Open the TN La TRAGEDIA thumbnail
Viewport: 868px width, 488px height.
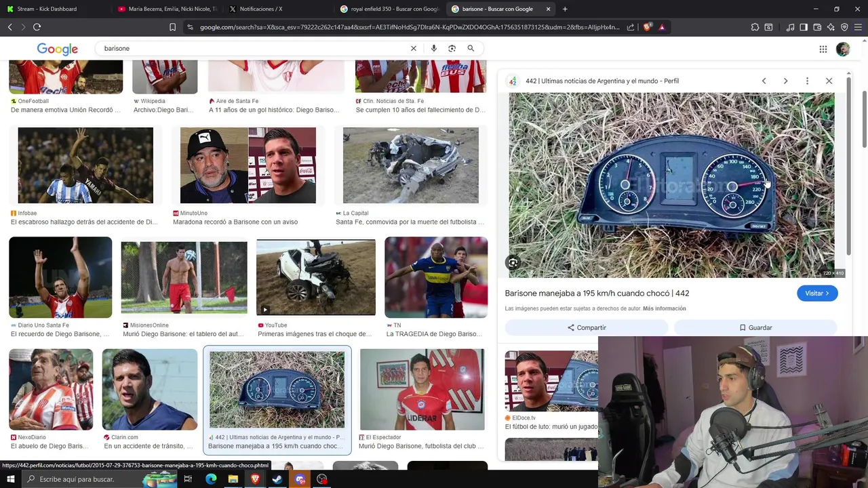436,277
